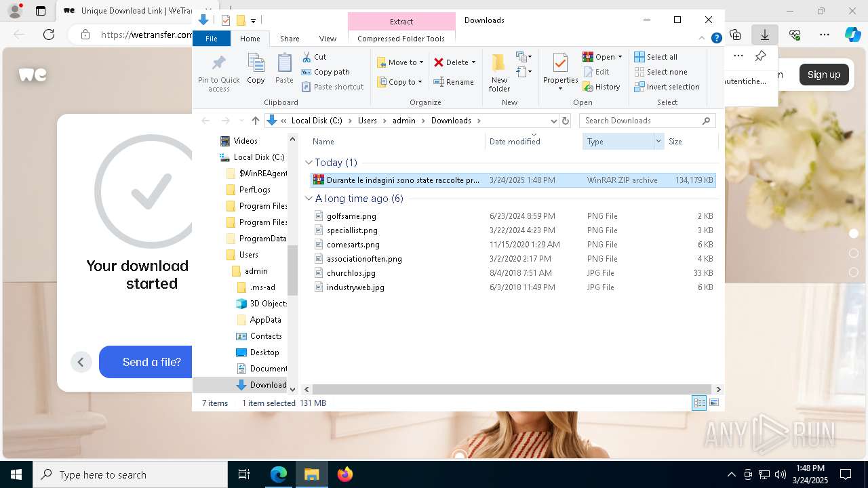Click admin breadcrumb in address bar
This screenshot has width=868, height=488.
tap(404, 121)
